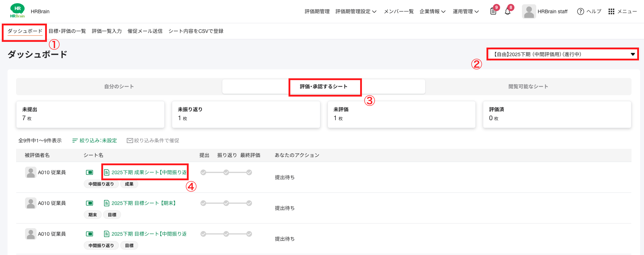Image resolution: width=644 pixels, height=255 pixels.
Task: Switch to 目標・評価の一覧 tab
Action: coord(67,31)
